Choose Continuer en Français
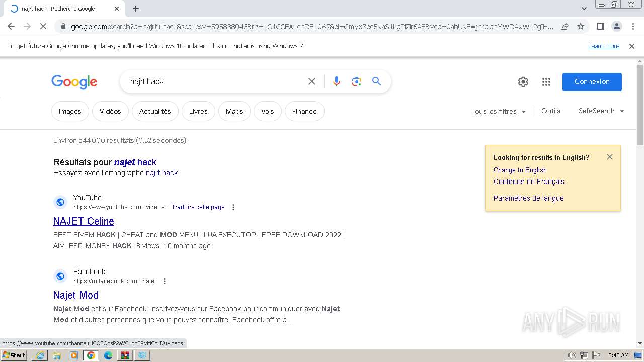The width and height of the screenshot is (644, 362). pos(529,182)
